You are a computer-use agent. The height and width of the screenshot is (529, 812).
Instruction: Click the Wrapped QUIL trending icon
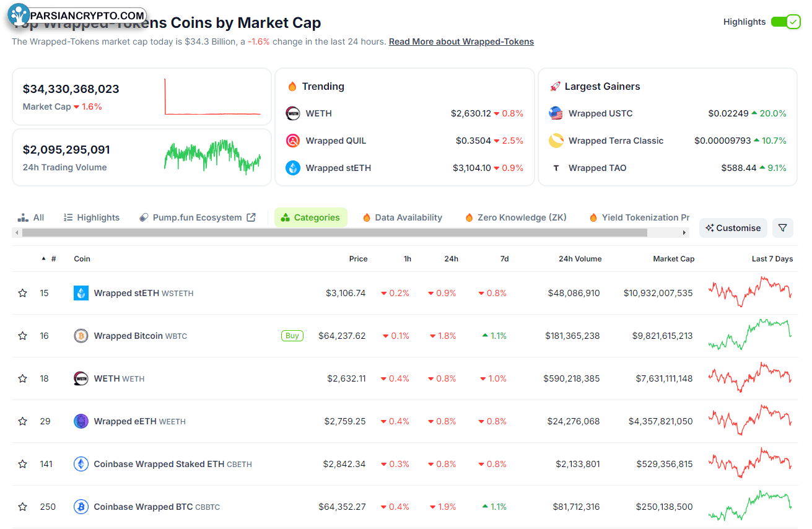pos(293,141)
